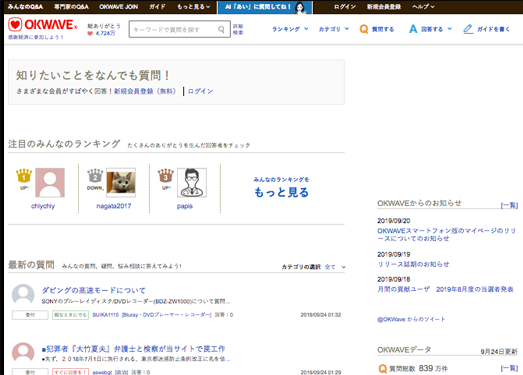Click 受付 tag on the ダビングの高速モード question
The image size is (523, 375).
coord(30,315)
